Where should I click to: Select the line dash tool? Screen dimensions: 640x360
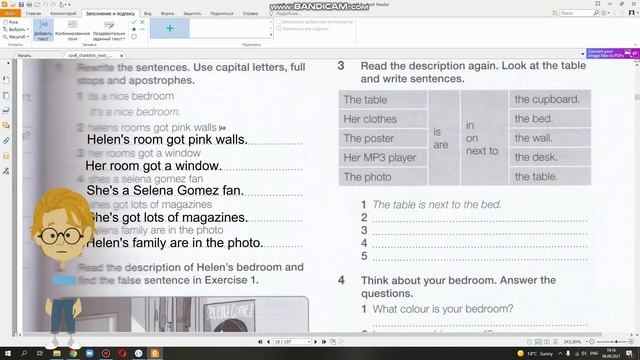pyautogui.click(x=142, y=29)
